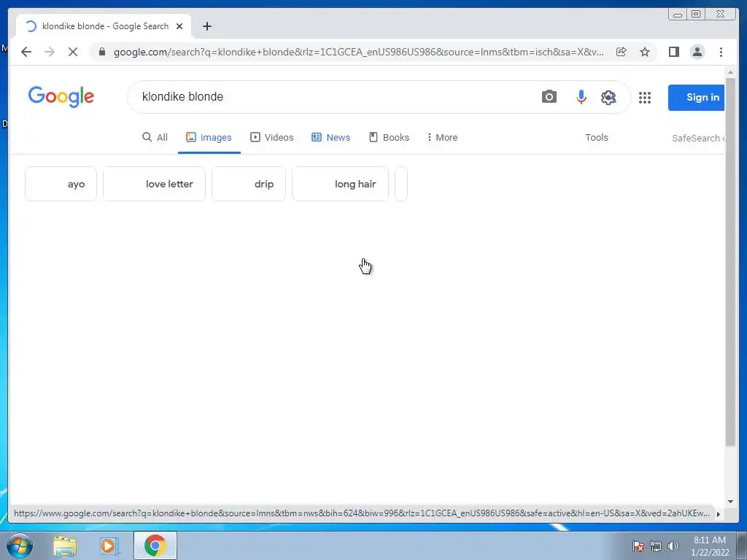Click the klondike blonde search field
This screenshot has width=747, height=560.
[x=333, y=97]
